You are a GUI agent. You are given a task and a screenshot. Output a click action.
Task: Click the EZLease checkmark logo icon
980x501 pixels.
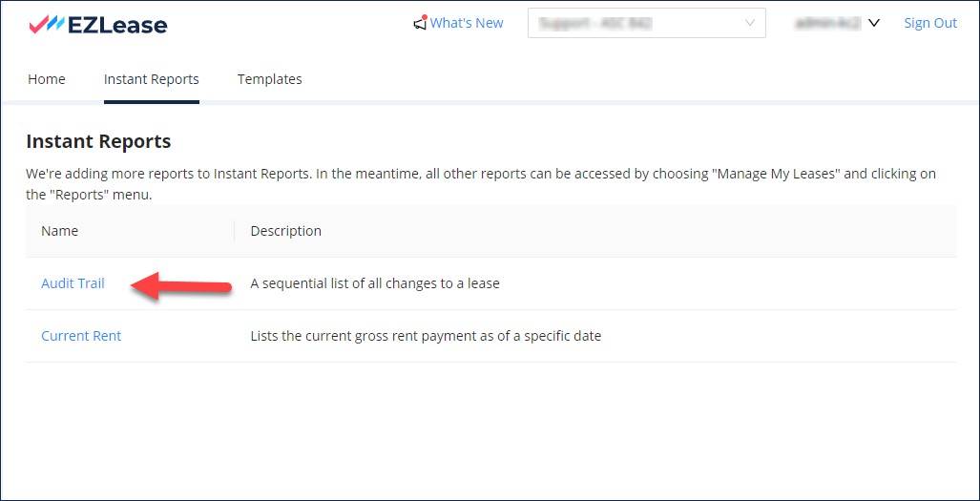pyautogui.click(x=46, y=25)
